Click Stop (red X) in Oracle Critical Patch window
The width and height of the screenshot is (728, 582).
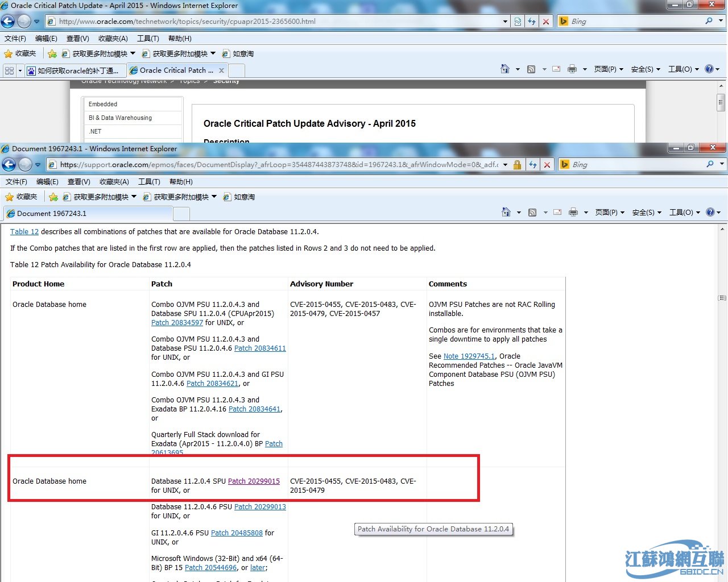coord(546,22)
